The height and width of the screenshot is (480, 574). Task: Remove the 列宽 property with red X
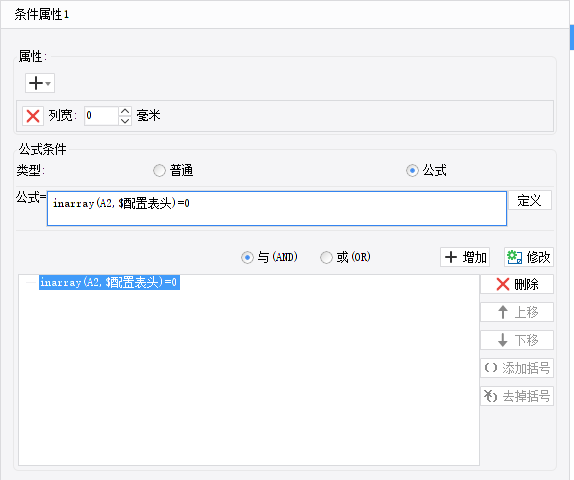(33, 116)
